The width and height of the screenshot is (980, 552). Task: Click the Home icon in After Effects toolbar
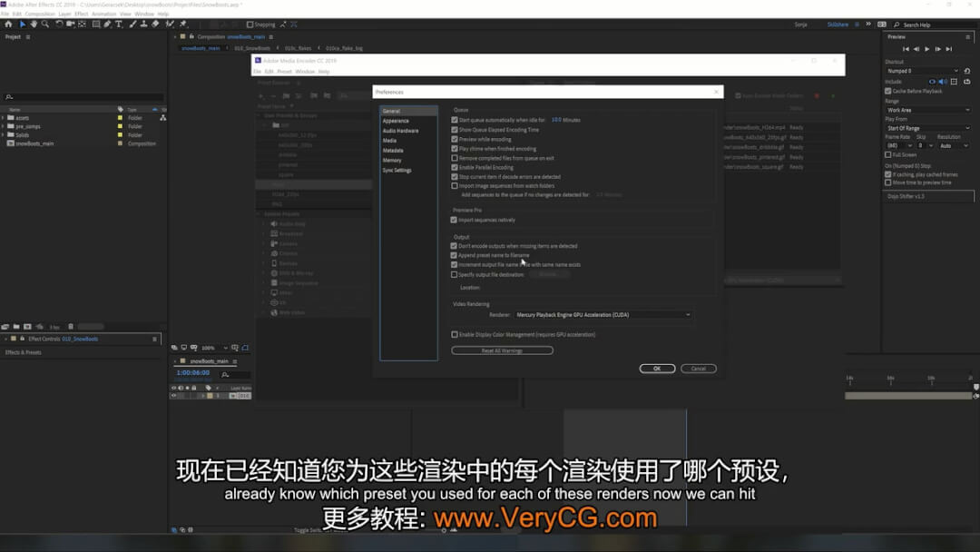[x=8, y=25]
